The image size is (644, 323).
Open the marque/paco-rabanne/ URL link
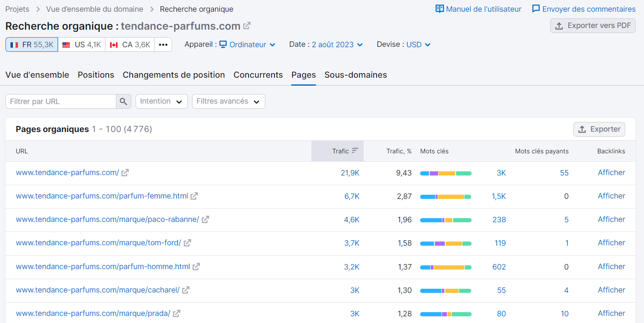coord(108,219)
